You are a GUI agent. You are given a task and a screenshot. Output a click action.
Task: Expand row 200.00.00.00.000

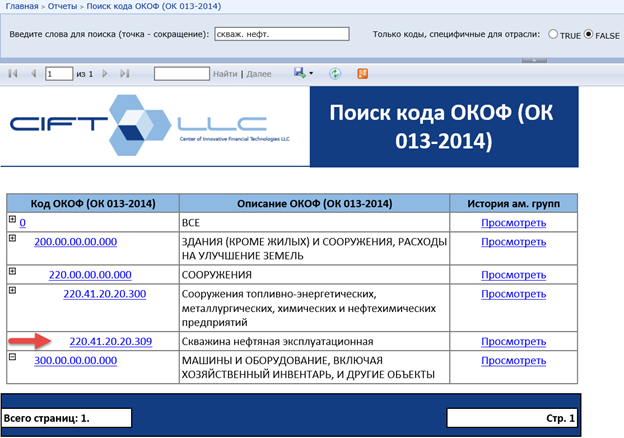(12, 238)
